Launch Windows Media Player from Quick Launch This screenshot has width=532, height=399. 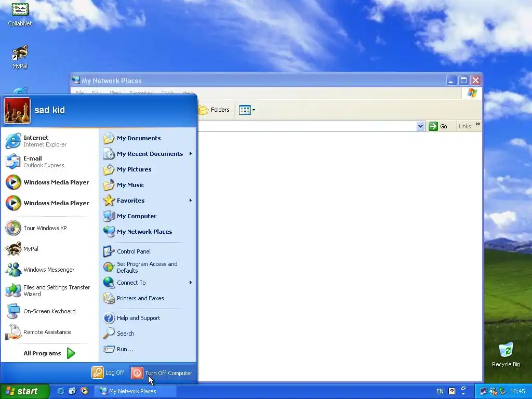point(84,391)
